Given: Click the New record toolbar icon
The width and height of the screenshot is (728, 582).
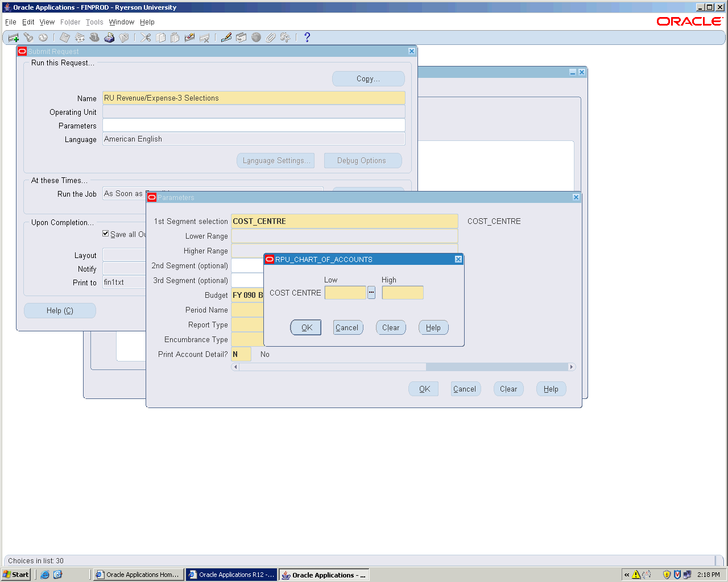Looking at the screenshot, I should point(14,38).
